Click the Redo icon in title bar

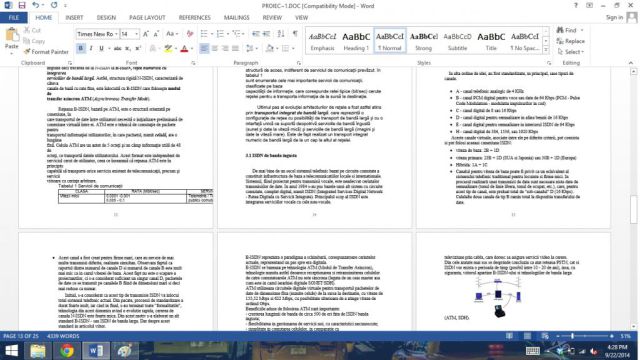tap(54, 5)
